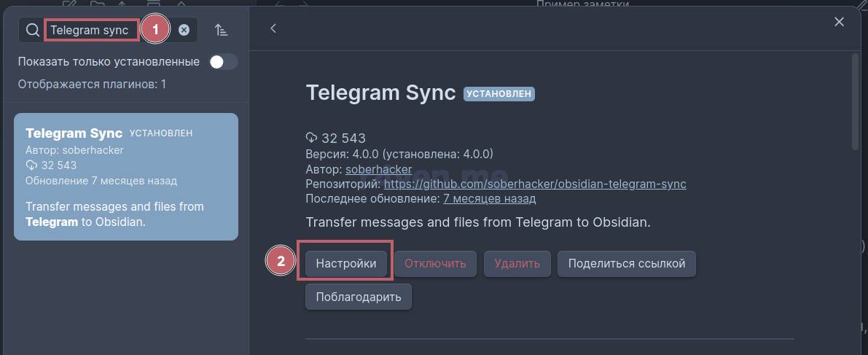The image size is (868, 355).
Task: Click Поделиться ссылкой button
Action: point(626,263)
